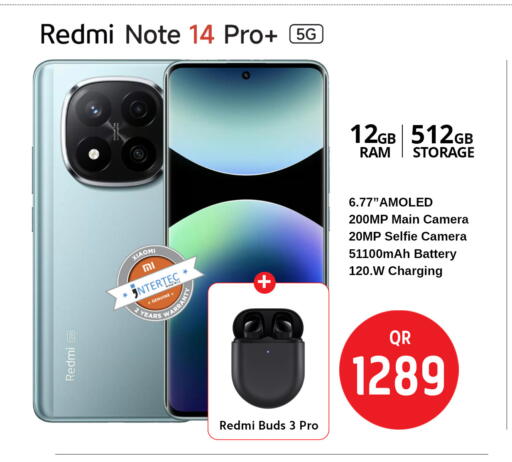Click the 5G badge next to title
The height and width of the screenshot is (462, 512).
point(306,34)
